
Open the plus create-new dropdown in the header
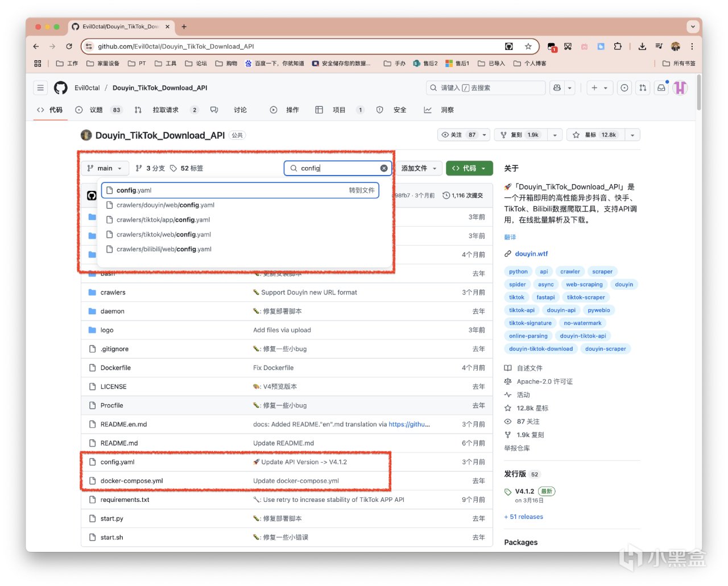pyautogui.click(x=599, y=88)
